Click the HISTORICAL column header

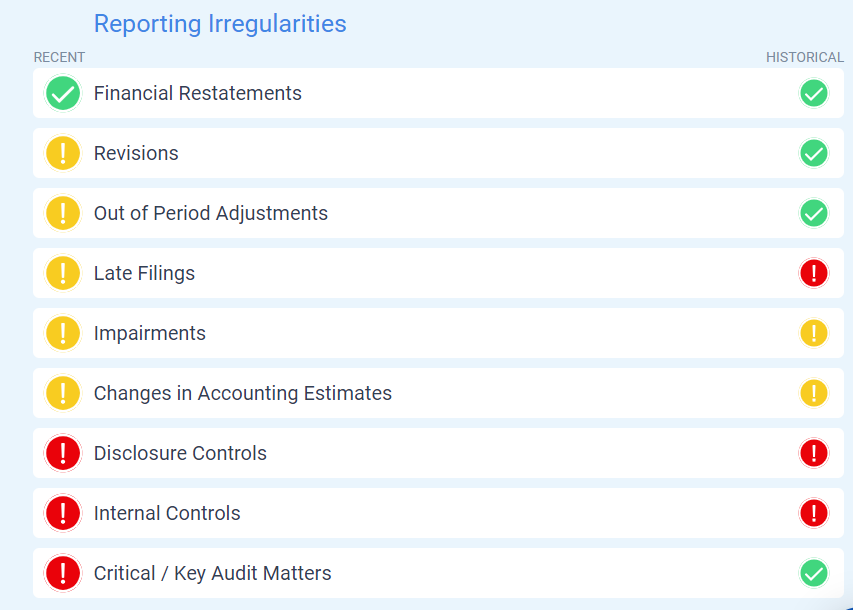(805, 57)
